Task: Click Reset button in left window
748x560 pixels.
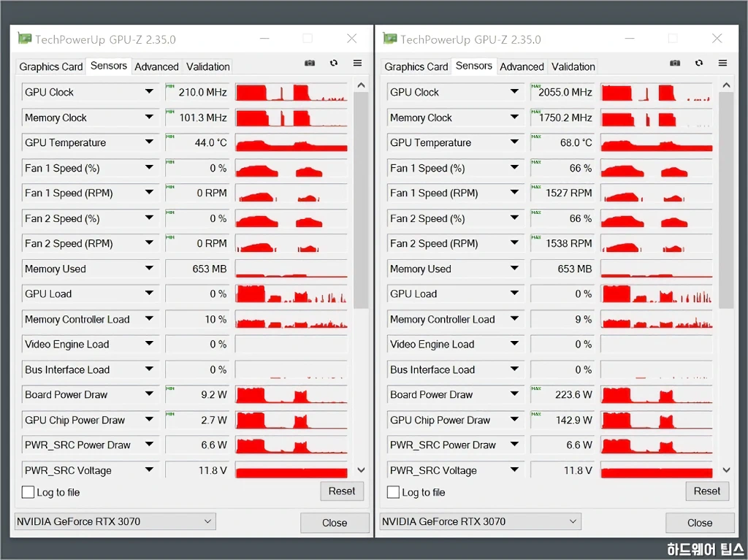Action: [x=342, y=491]
